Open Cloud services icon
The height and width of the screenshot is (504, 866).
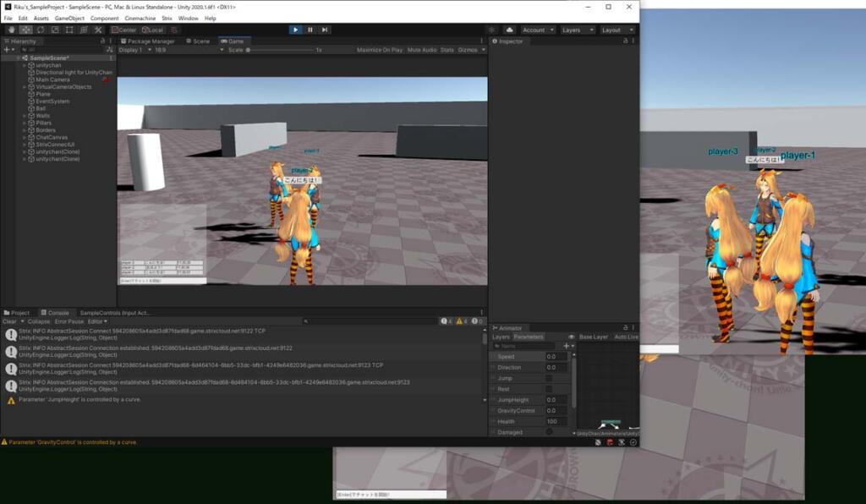509,30
